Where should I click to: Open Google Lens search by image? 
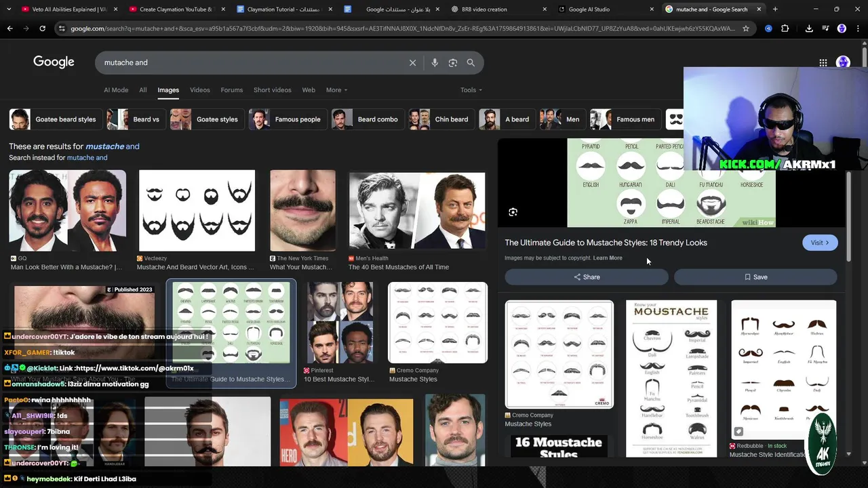[453, 62]
